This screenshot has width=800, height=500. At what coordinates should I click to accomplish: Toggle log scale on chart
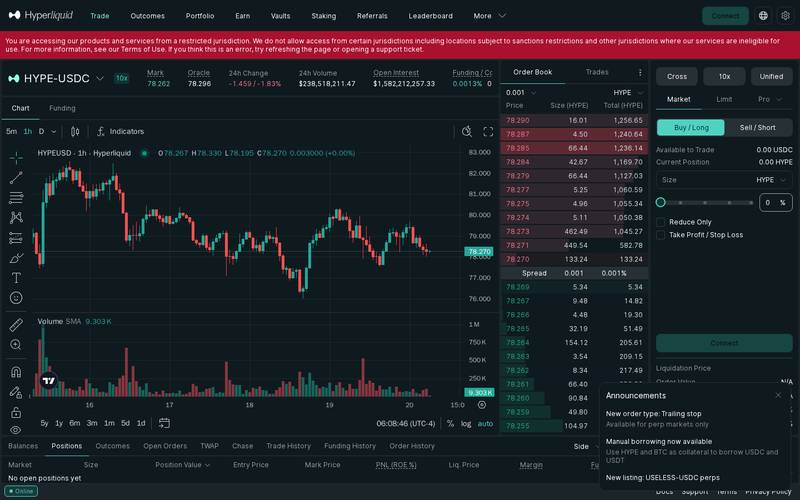(x=466, y=423)
